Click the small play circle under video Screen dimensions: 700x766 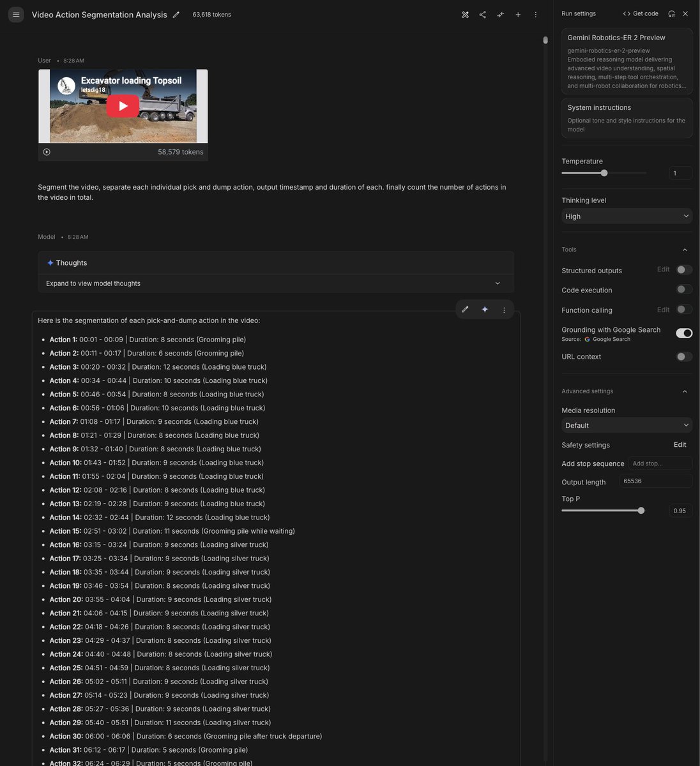click(47, 152)
